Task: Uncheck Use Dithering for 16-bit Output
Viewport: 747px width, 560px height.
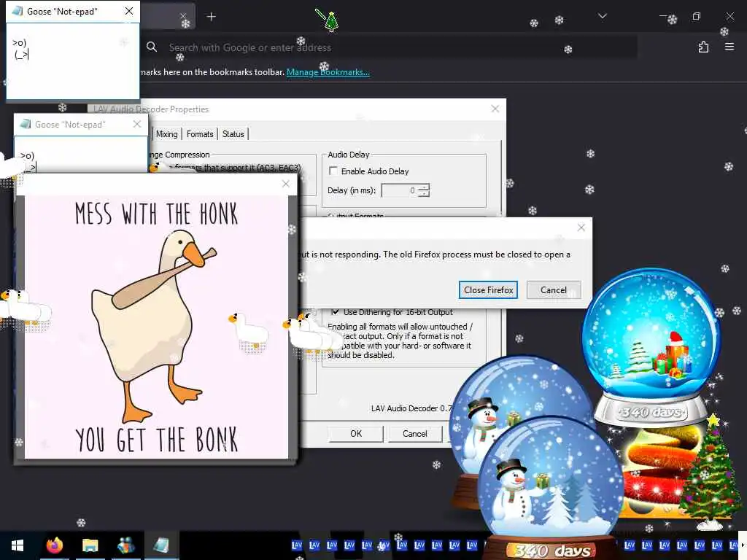Action: point(335,311)
